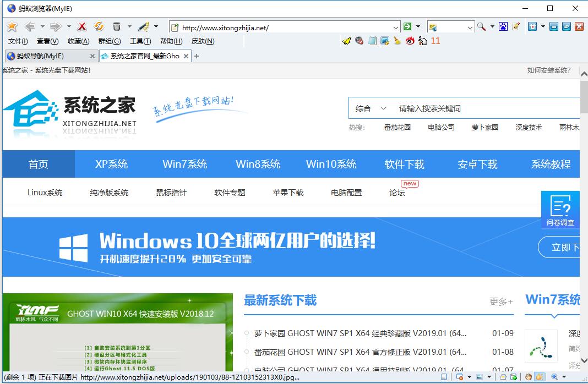Viewport: 588px width, 384px height.
Task: Stop loading with the red X
Action: point(81,26)
